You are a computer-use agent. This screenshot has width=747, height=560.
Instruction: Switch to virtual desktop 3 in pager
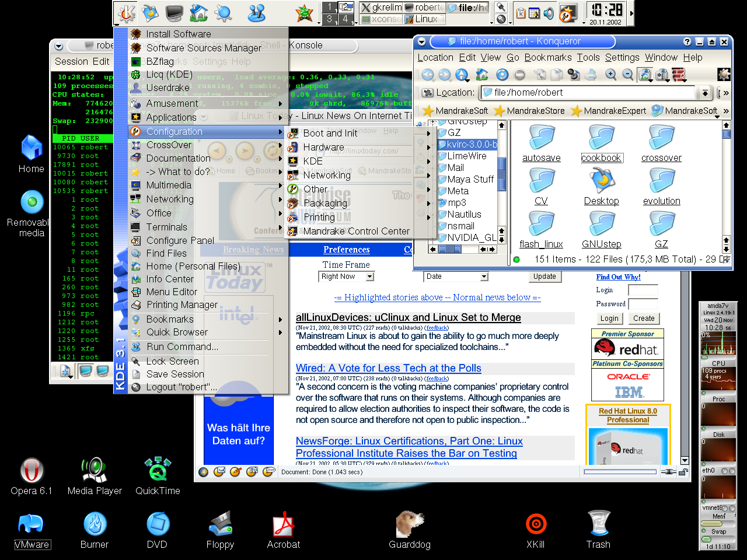pos(330,19)
